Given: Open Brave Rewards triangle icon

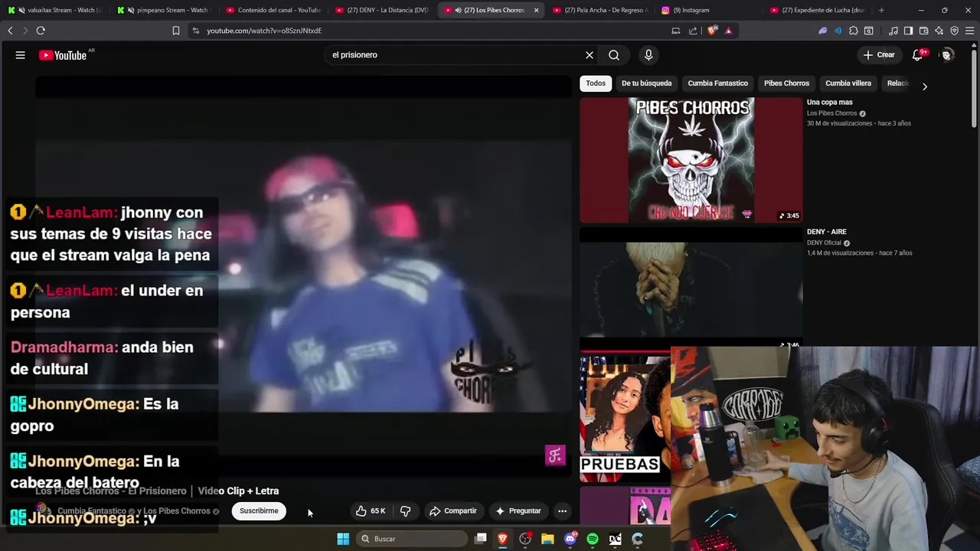Looking at the screenshot, I should point(728,31).
